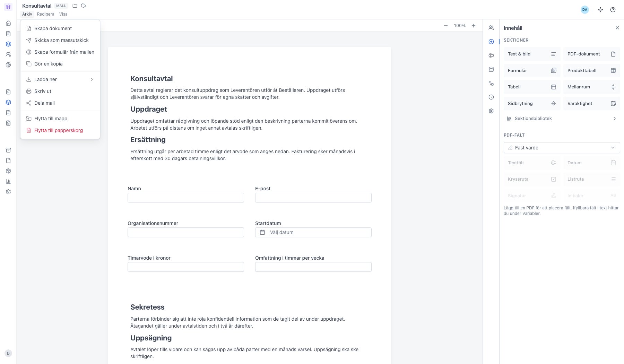Select Skapa dokument from the menu
624x364 pixels.
click(x=60, y=28)
